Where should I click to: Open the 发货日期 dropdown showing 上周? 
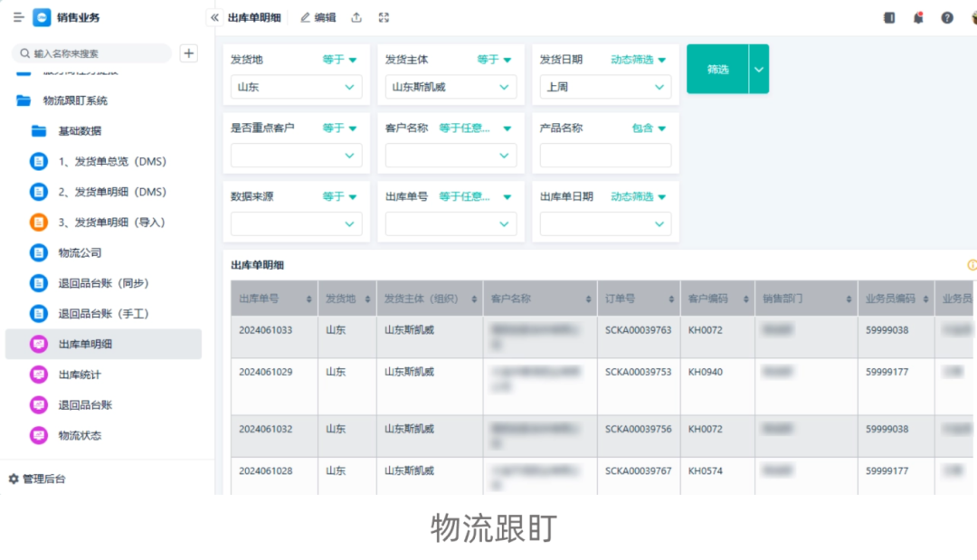(x=605, y=87)
